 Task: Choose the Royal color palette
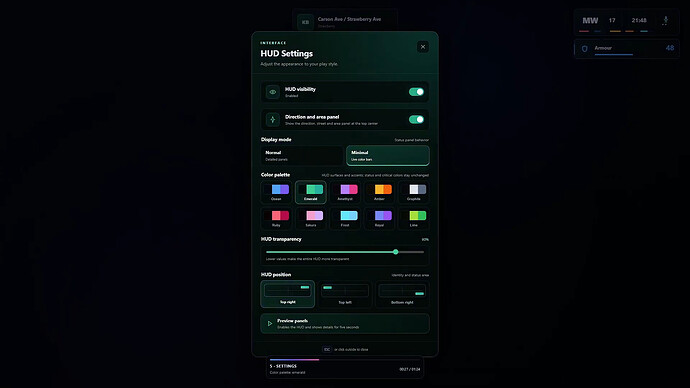[379, 218]
